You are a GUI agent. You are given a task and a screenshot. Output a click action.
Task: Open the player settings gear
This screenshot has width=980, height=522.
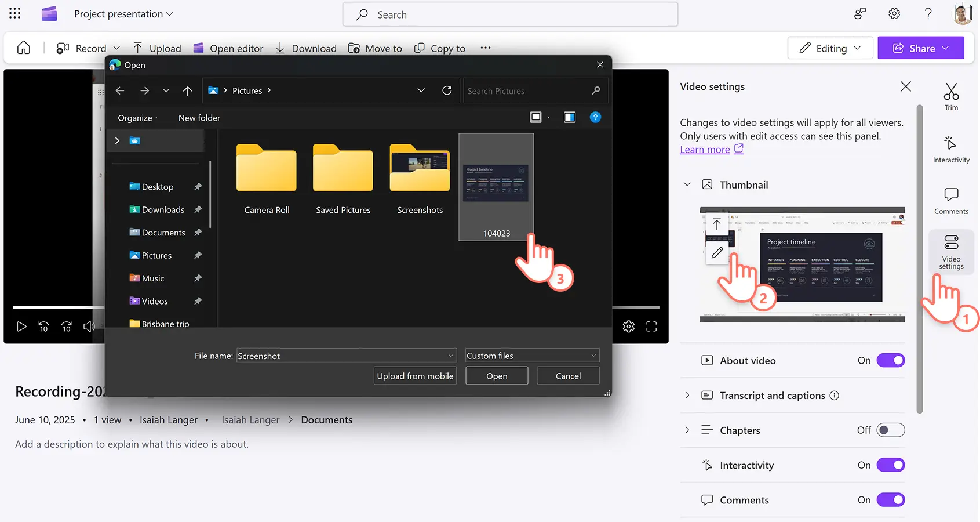tap(629, 327)
